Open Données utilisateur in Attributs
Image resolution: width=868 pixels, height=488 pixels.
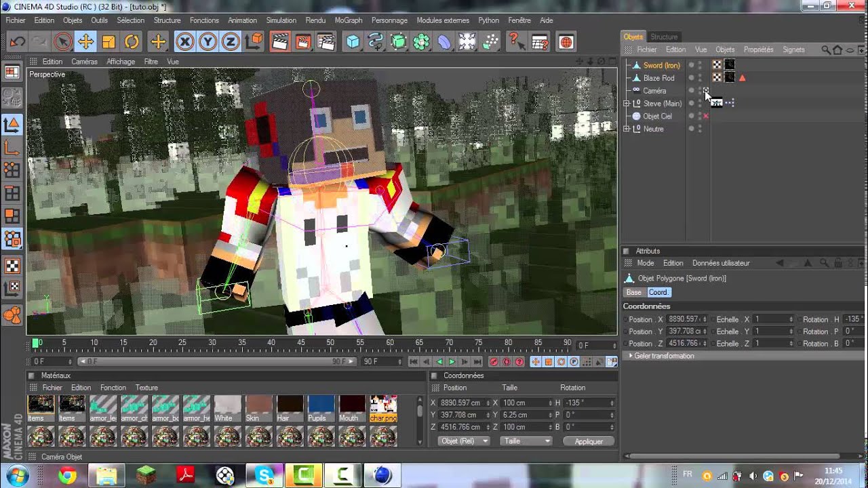click(x=721, y=263)
